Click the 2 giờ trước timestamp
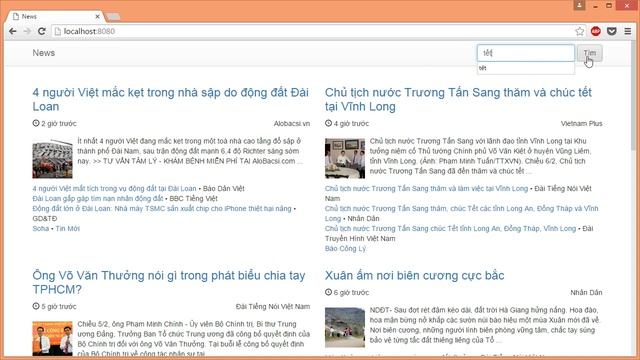Screen dimensions: 640x360 pos(59,124)
